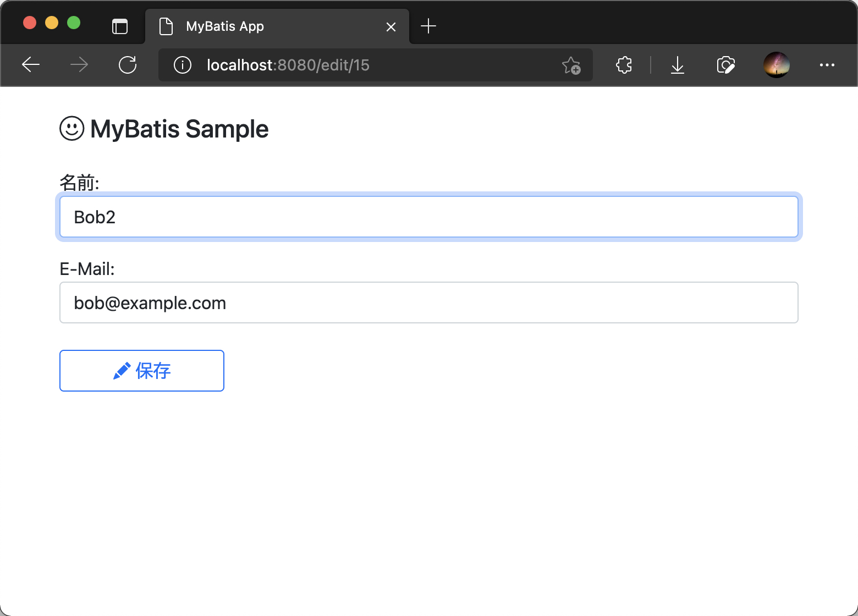
Task: Select the E-Mail input showing bob@example.com
Action: [x=429, y=302]
